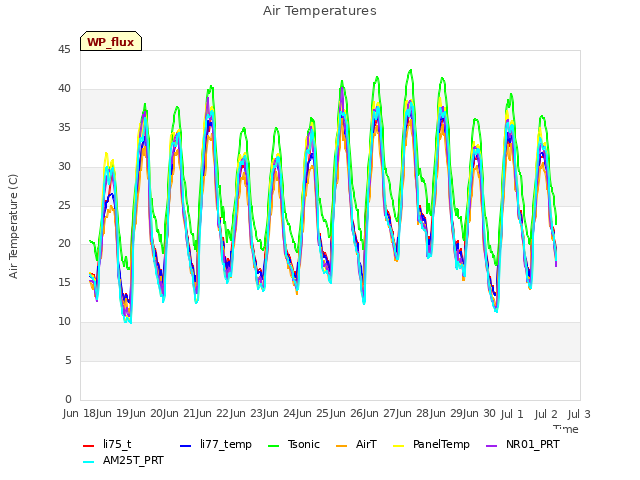Click the 40 y-axis tick label
The height and width of the screenshot is (480, 640).
(x=64, y=88)
